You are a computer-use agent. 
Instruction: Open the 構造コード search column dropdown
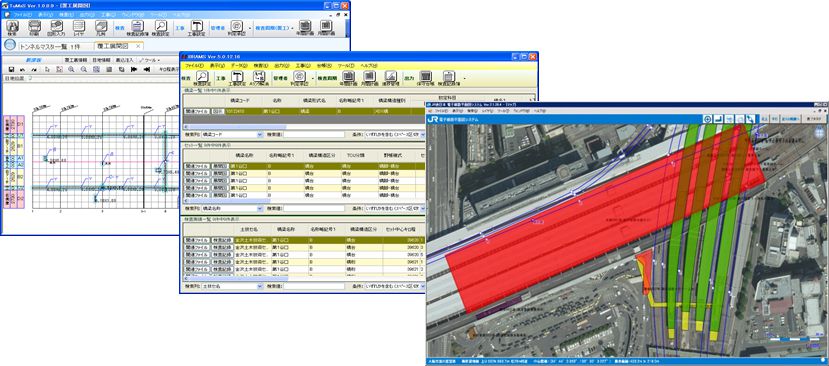[231, 135]
